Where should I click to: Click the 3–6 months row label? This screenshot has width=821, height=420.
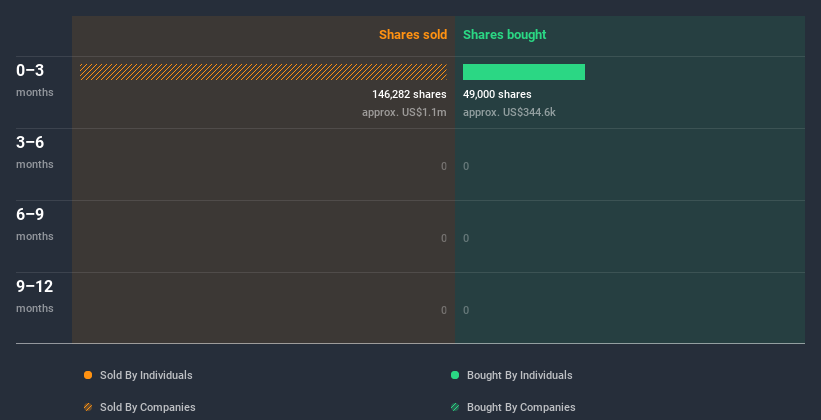(x=35, y=152)
